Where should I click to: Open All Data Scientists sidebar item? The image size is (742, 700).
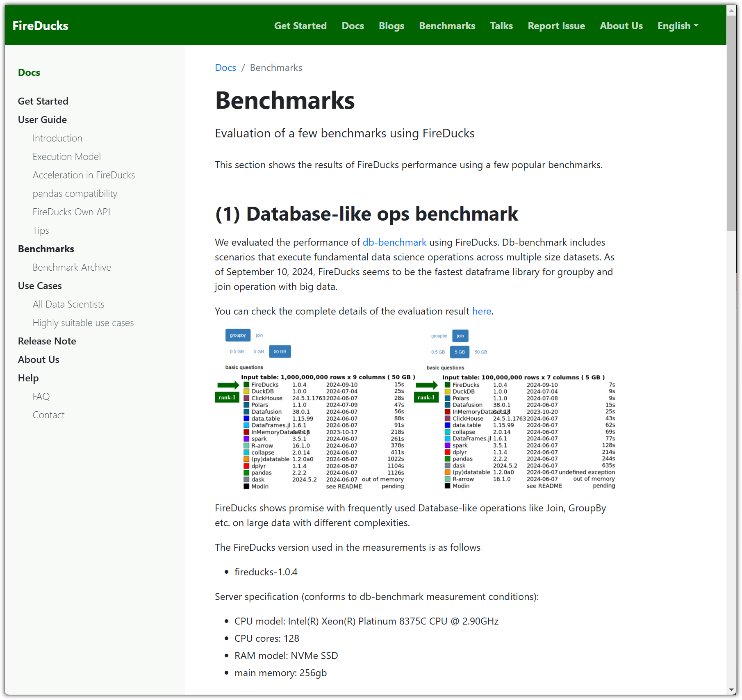click(68, 304)
